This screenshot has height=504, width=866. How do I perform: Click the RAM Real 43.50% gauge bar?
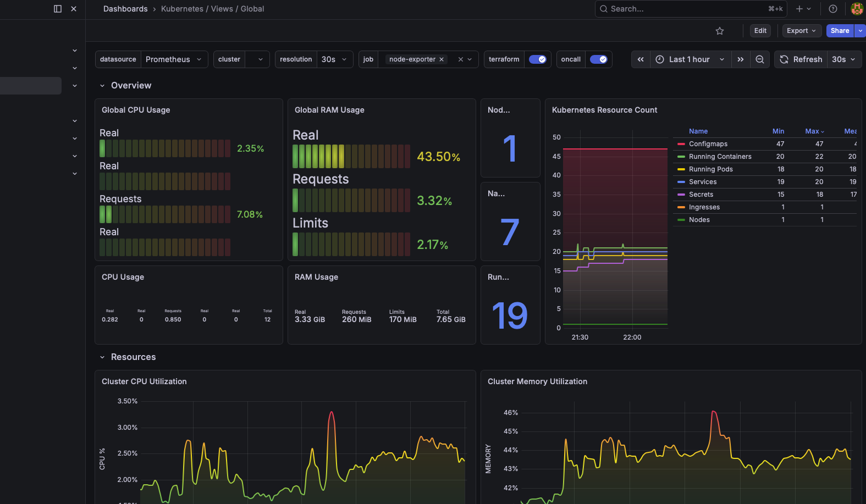pyautogui.click(x=351, y=156)
